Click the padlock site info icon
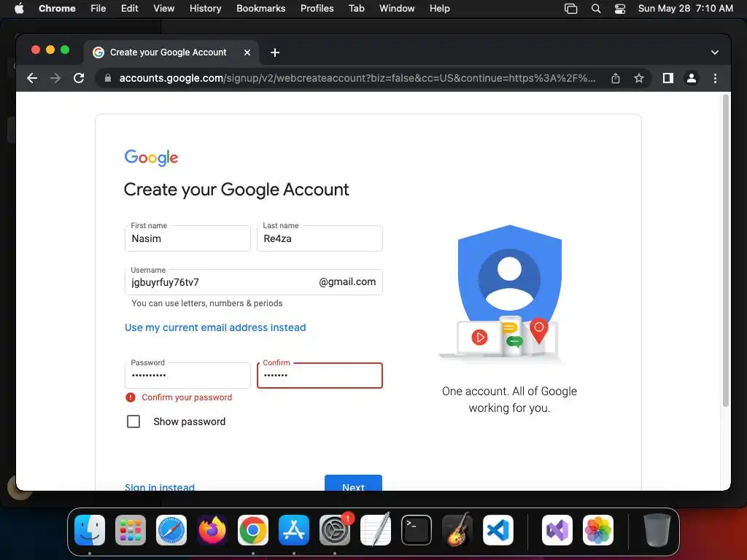Screen dimensions: 747x560 click(x=108, y=78)
